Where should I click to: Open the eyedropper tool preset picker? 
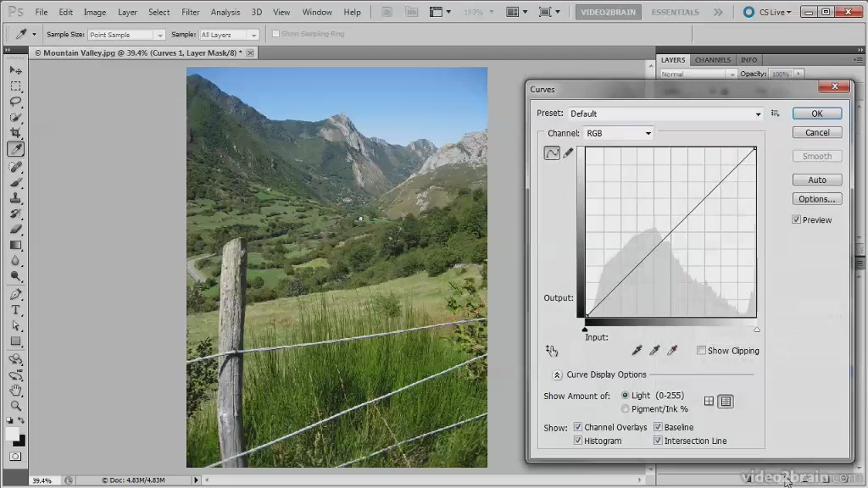[x=34, y=34]
